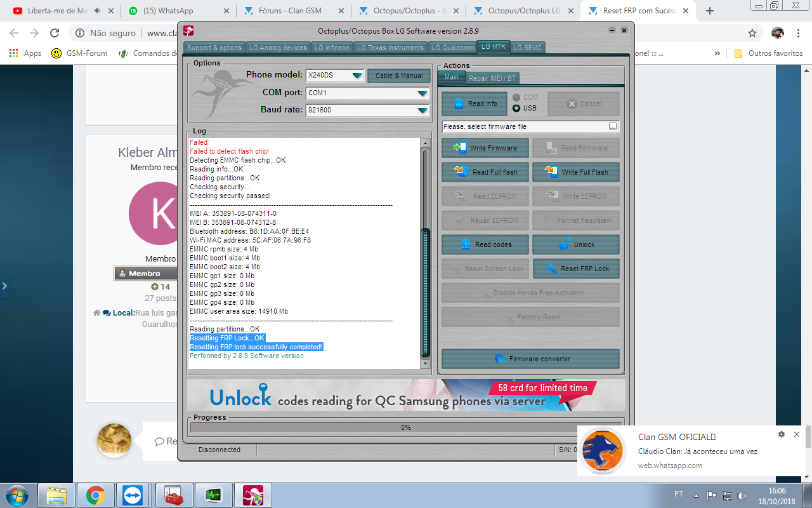812x508 pixels.
Task: Switch to Fóruns - Clan GSM tab
Action: 291,11
